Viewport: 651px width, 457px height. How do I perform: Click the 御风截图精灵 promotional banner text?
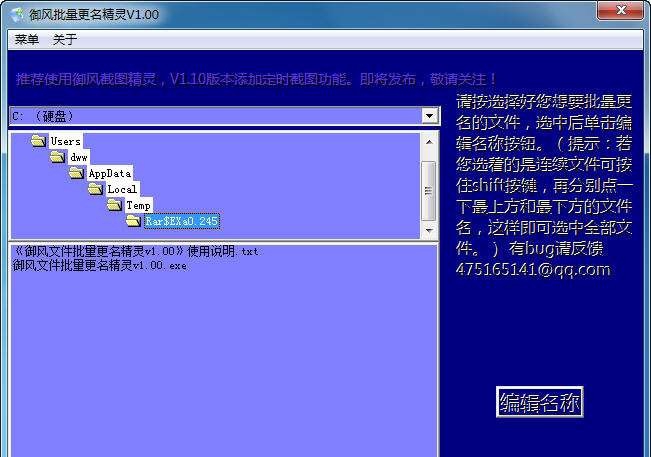click(255, 78)
